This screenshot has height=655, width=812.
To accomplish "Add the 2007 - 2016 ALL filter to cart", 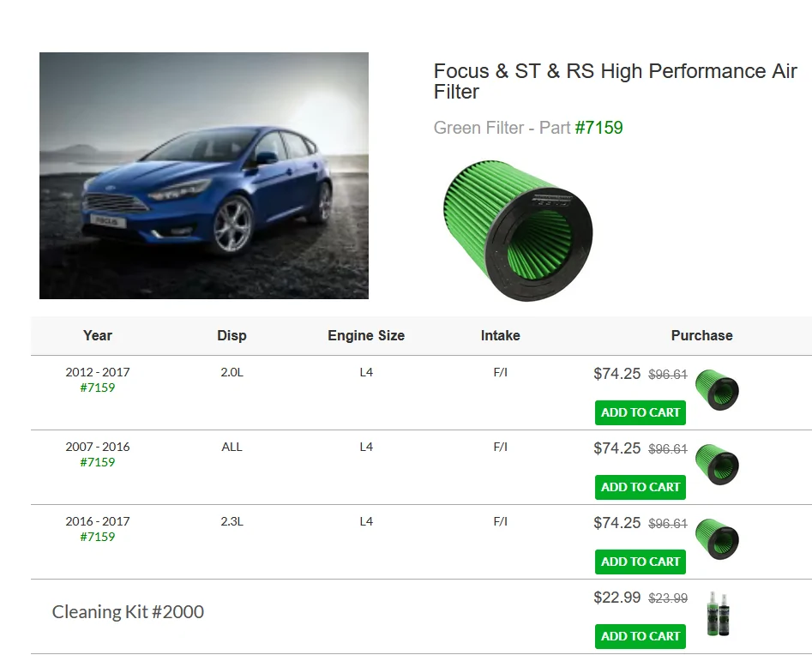I will 640,487.
